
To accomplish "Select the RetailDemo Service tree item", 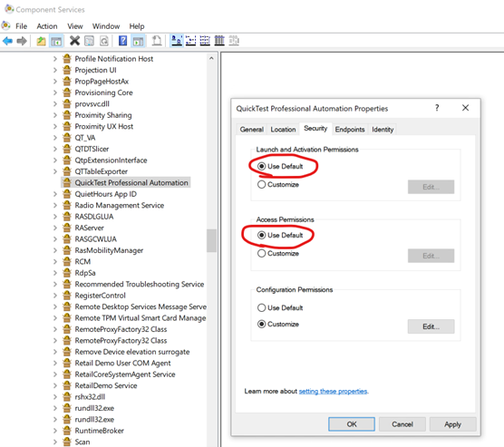I will click(106, 385).
